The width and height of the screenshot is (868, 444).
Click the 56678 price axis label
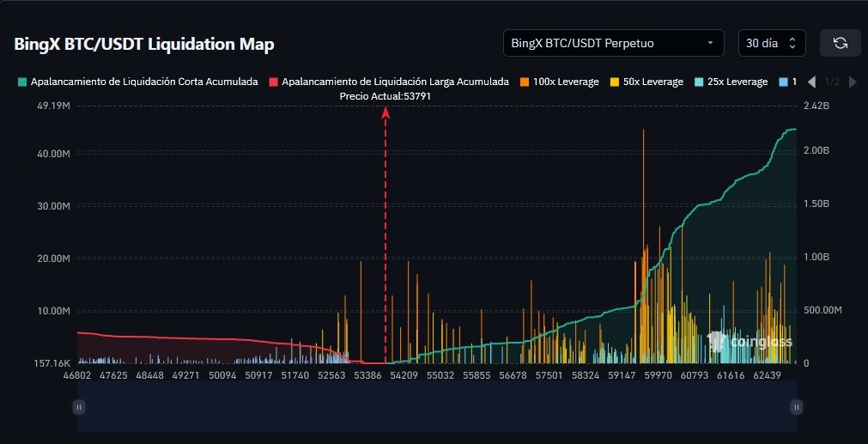coord(513,375)
